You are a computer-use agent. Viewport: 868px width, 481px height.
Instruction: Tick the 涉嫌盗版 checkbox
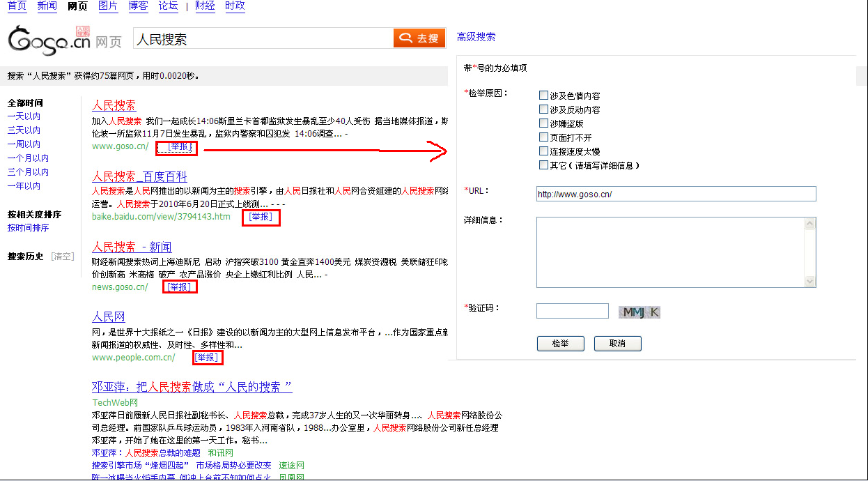coord(543,123)
